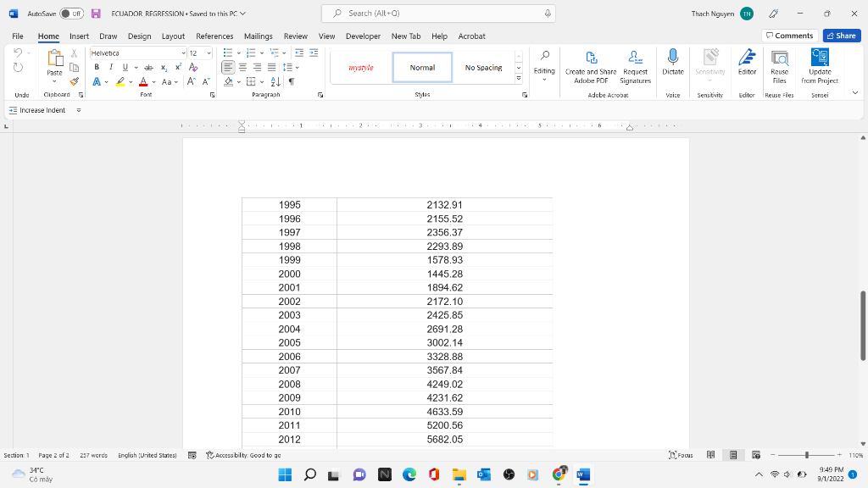
Task: Expand the Paste options arrow
Action: pyautogui.click(x=54, y=81)
